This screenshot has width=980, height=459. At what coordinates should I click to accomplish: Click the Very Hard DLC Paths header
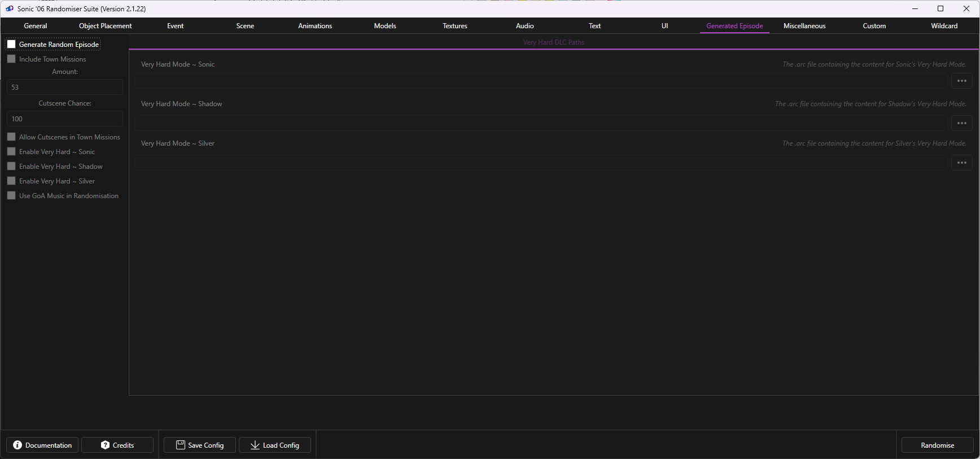[x=554, y=42]
